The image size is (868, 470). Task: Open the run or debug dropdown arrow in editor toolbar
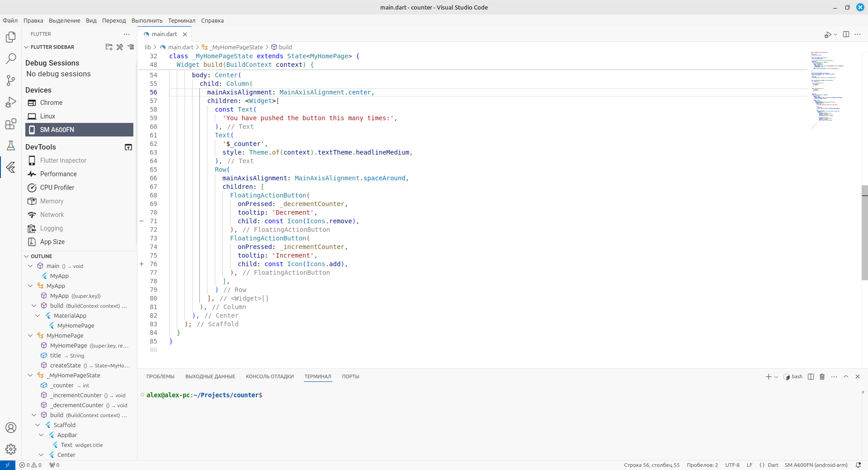coord(835,34)
